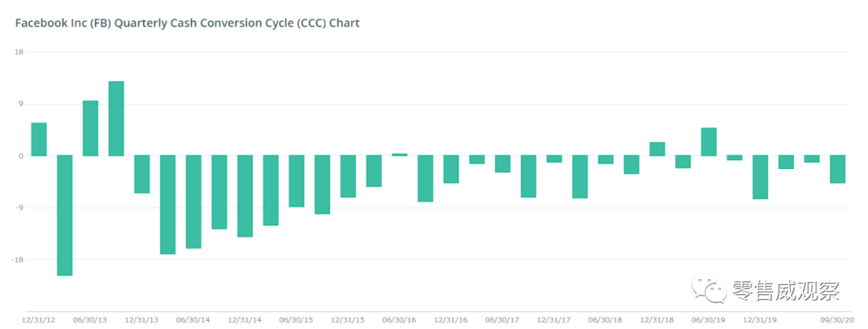Click the 12/31/15 x-axis date label
The image size is (868, 329).
coord(348,320)
